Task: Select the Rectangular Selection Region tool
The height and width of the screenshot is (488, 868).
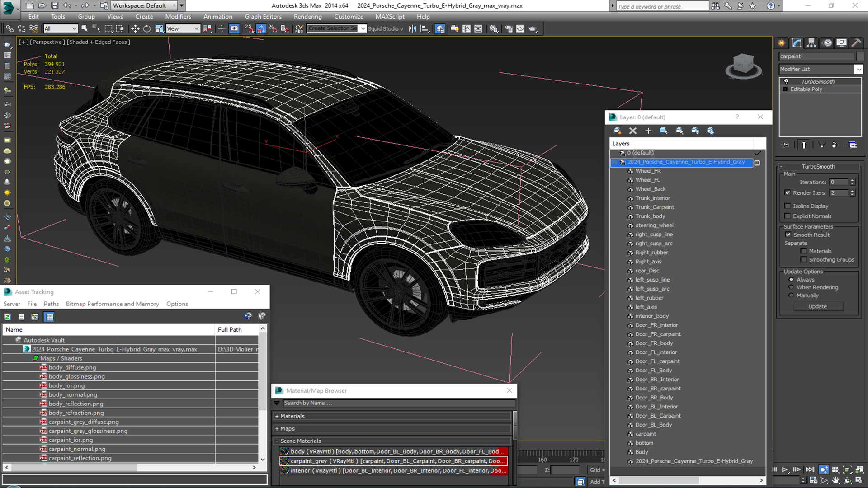Action: 108,28
